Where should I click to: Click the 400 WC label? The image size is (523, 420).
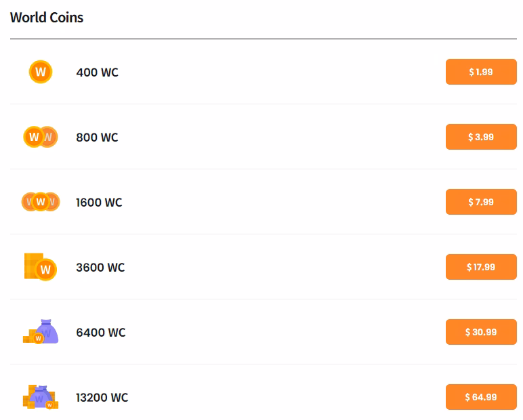tap(97, 72)
